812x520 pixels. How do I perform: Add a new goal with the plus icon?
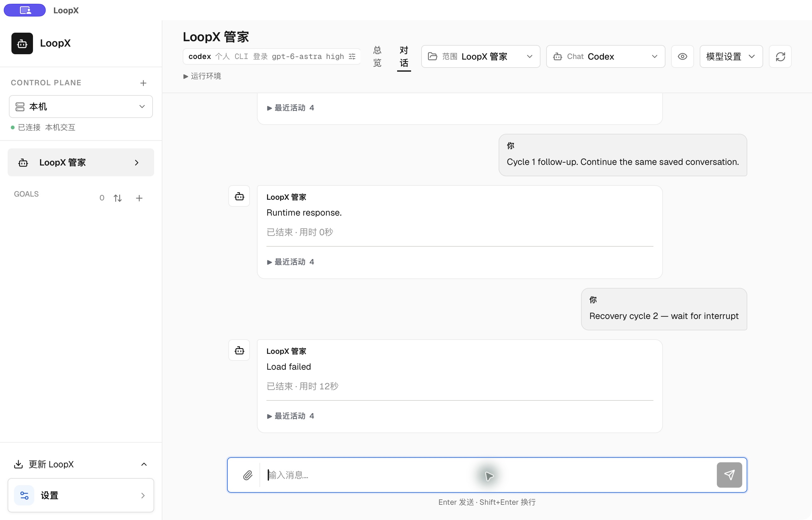pos(139,198)
